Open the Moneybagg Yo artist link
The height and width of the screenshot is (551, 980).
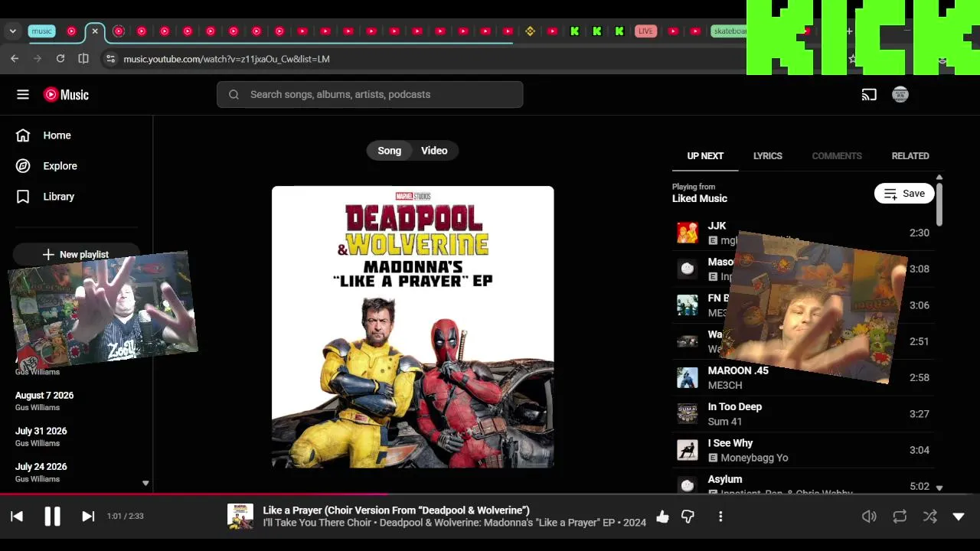click(x=754, y=458)
